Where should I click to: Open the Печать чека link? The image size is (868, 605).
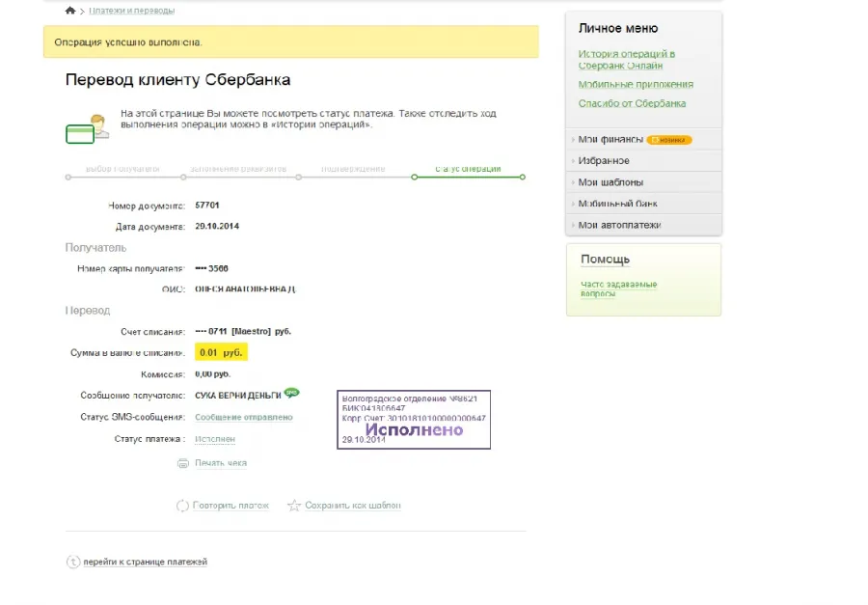[221, 463]
